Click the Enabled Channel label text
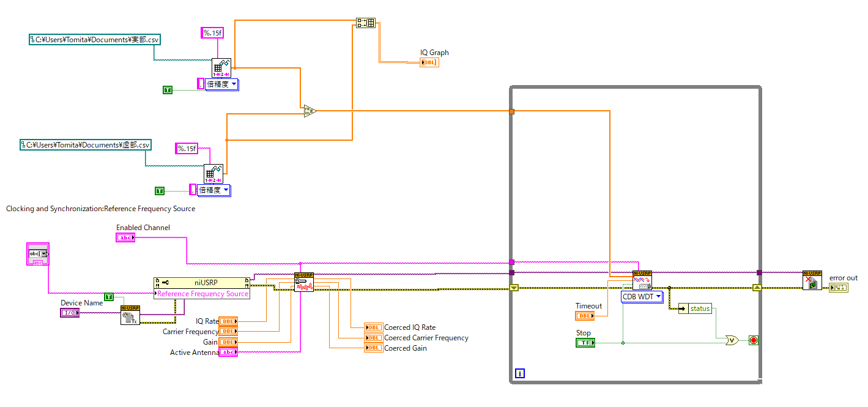 coord(143,228)
